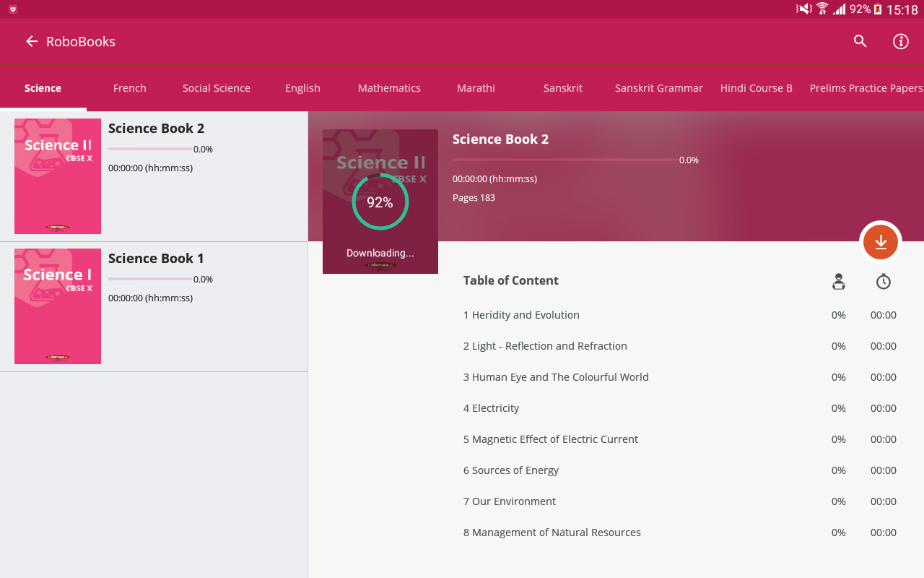
Task: Click the clock icon column header
Action: pos(884,282)
